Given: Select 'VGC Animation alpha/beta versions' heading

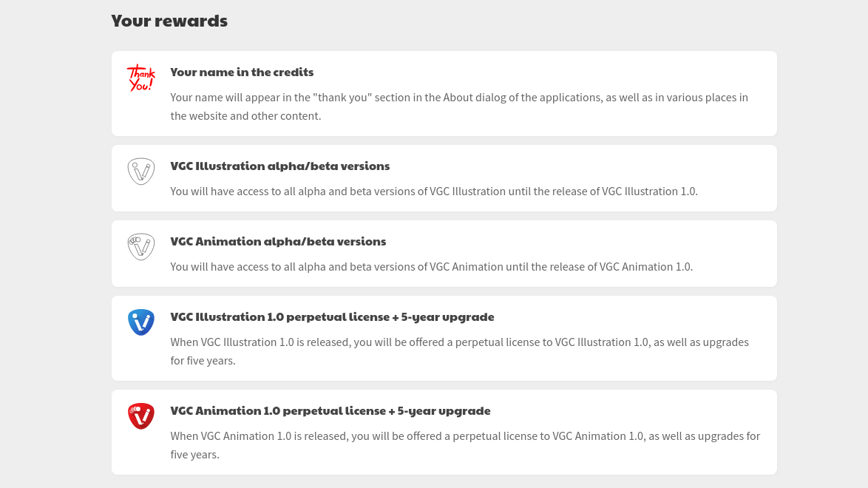Looking at the screenshot, I should coord(278,242).
